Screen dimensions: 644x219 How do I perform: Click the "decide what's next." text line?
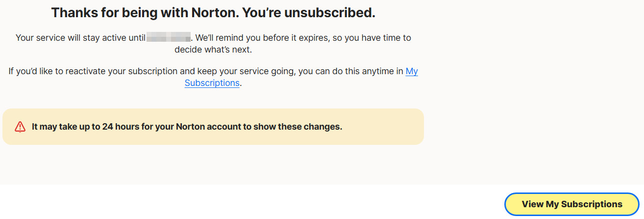coord(213,49)
